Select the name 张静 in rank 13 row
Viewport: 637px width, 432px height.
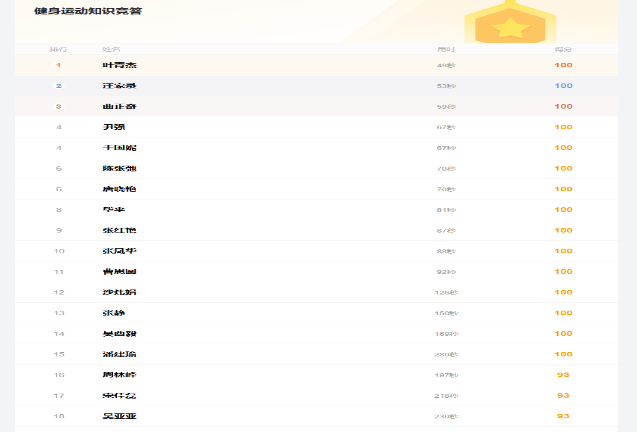(x=114, y=313)
